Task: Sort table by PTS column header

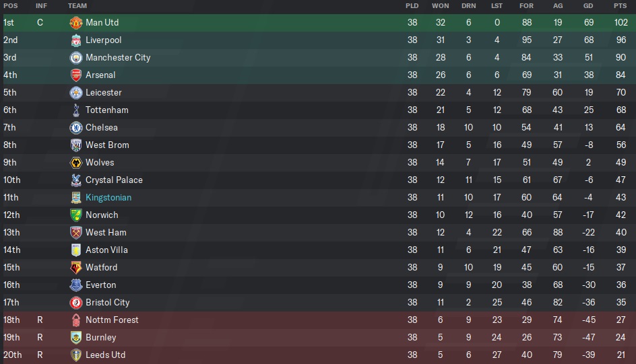Action: (x=620, y=6)
